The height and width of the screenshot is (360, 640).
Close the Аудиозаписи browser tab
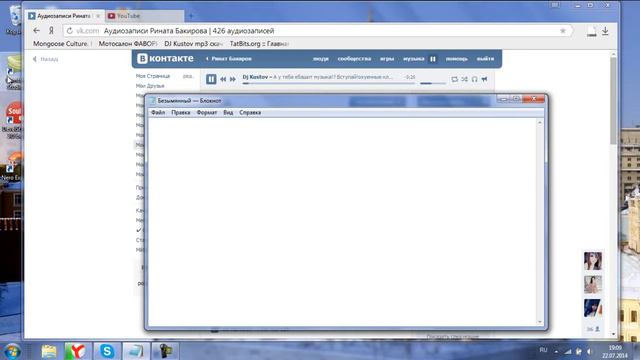98,16
